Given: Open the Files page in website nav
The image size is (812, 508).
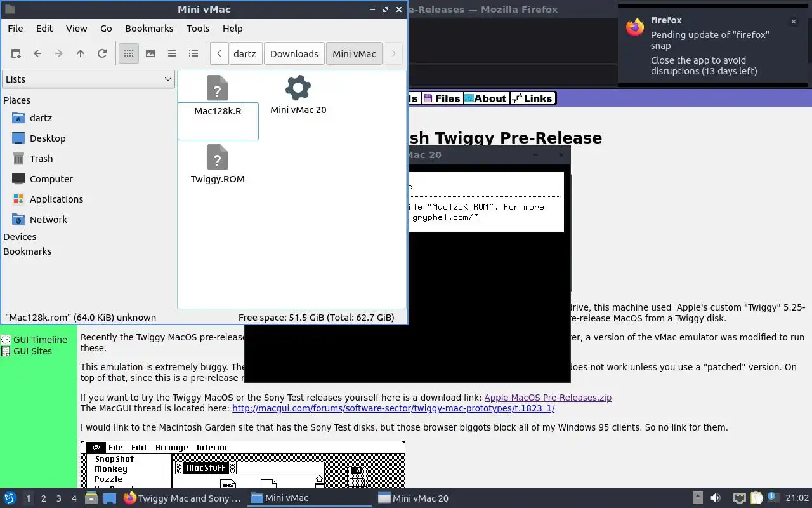Looking at the screenshot, I should click(x=442, y=98).
